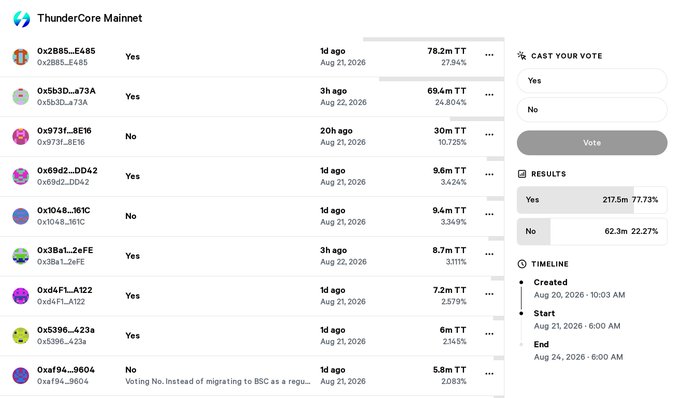
Task: Click the 'Aug 20, 2026 · 10:03 AM' created date
Action: [579, 295]
